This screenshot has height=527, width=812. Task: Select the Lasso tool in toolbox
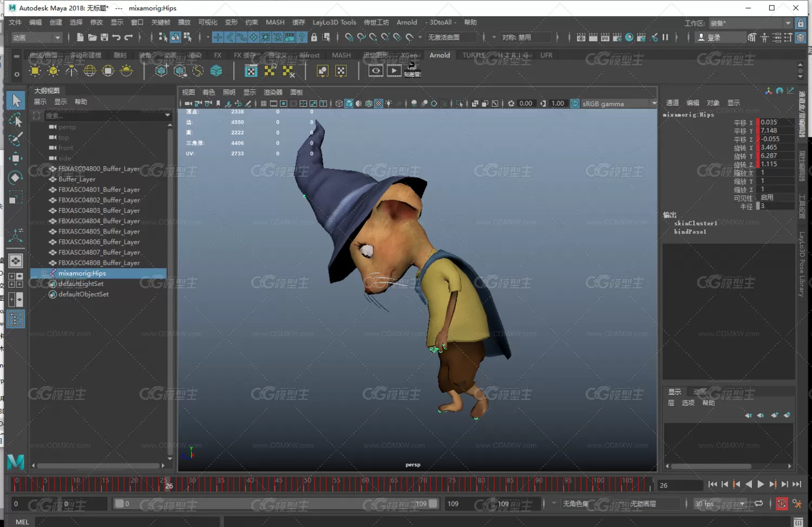[16, 120]
